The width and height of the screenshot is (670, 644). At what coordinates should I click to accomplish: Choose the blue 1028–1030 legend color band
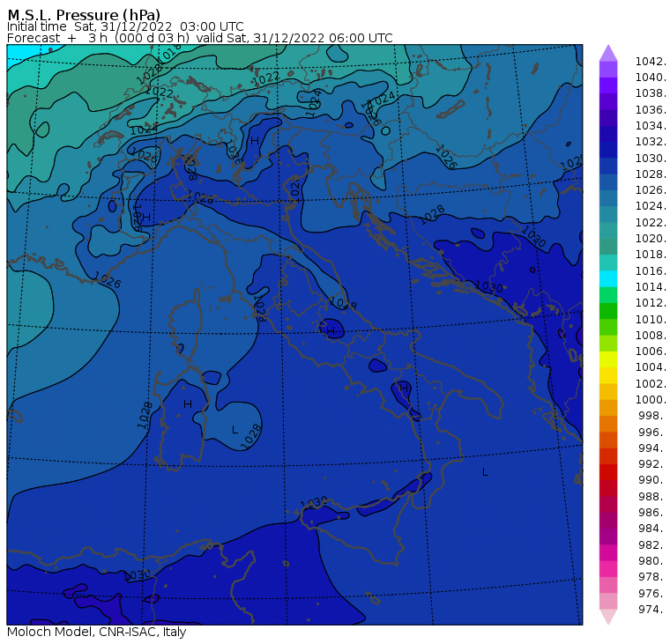[608, 167]
